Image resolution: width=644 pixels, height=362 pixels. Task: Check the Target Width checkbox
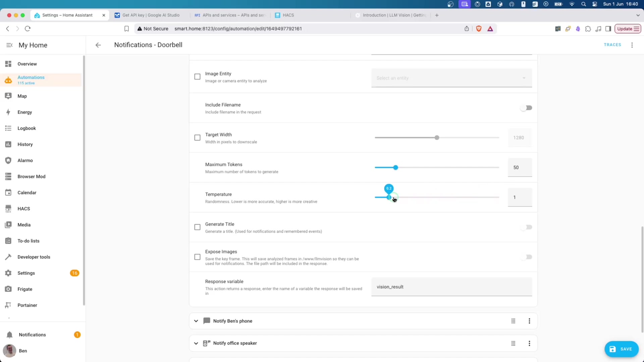point(197,138)
